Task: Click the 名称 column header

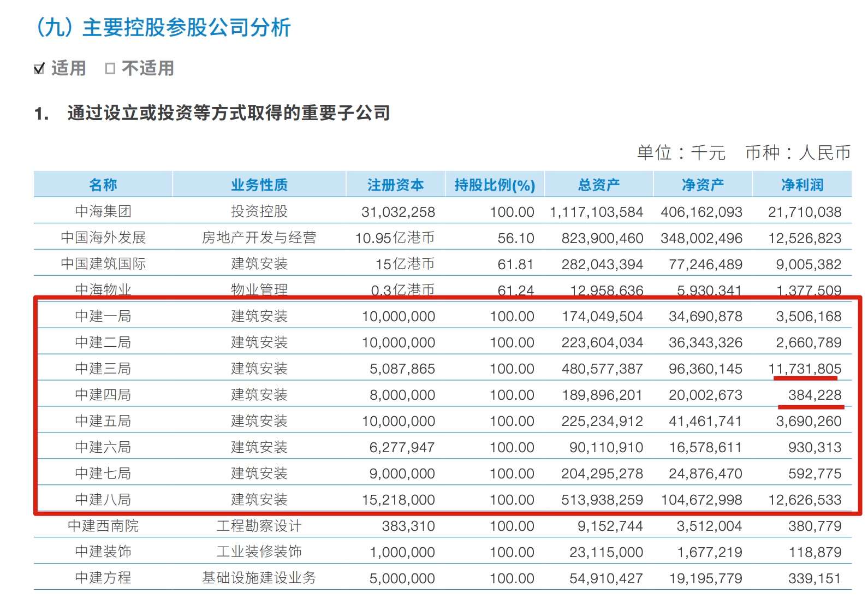Action: (103, 185)
